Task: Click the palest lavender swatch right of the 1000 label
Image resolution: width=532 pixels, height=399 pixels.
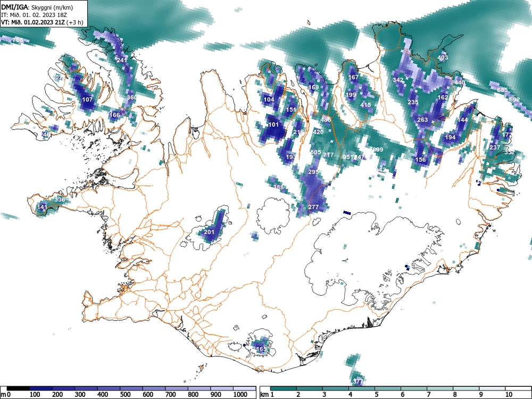Action: click(x=244, y=388)
